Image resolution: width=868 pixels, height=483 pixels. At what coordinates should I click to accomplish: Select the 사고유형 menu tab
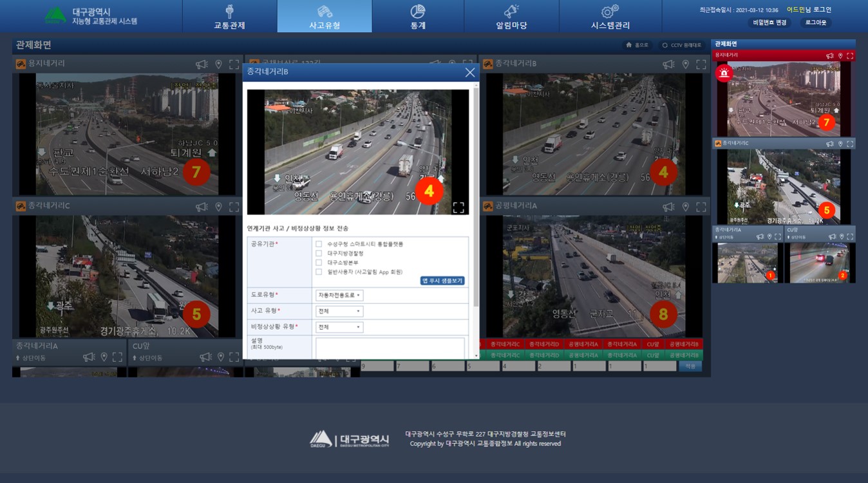pyautogui.click(x=325, y=16)
